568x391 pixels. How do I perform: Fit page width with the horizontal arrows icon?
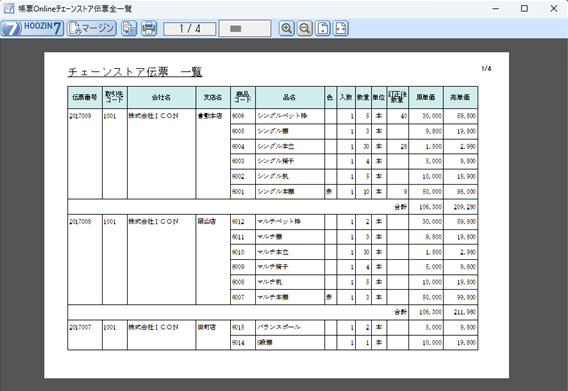click(341, 28)
